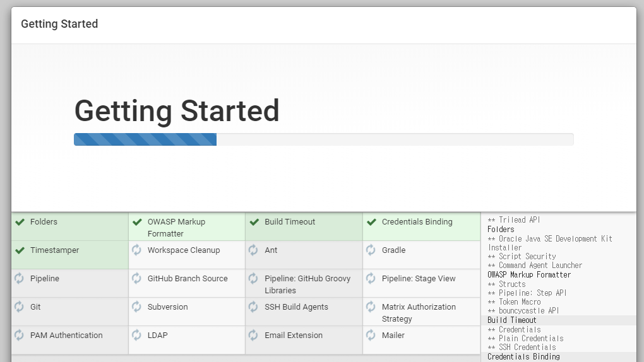Select the Workspace Cleanup plugin label
The height and width of the screenshot is (362, 644).
tap(184, 250)
